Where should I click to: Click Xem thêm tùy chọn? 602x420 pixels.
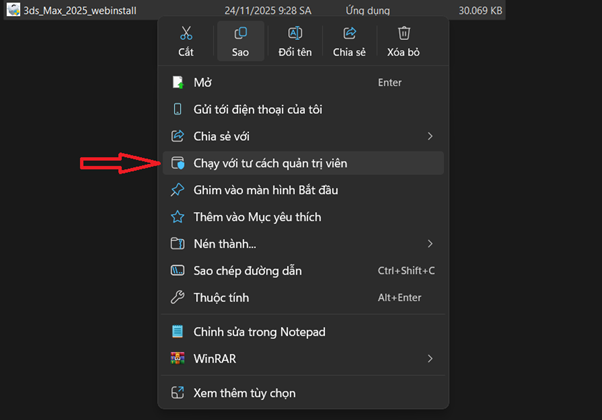coord(244,393)
